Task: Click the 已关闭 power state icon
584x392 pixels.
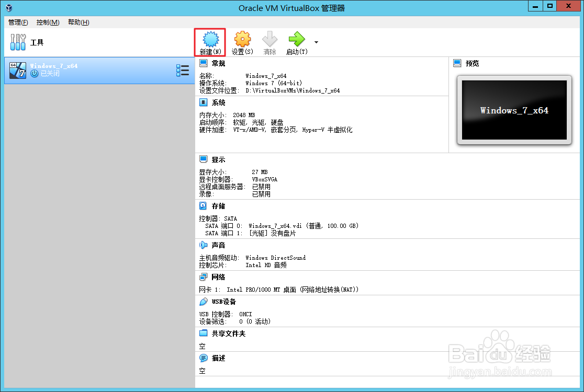Action: pyautogui.click(x=34, y=74)
